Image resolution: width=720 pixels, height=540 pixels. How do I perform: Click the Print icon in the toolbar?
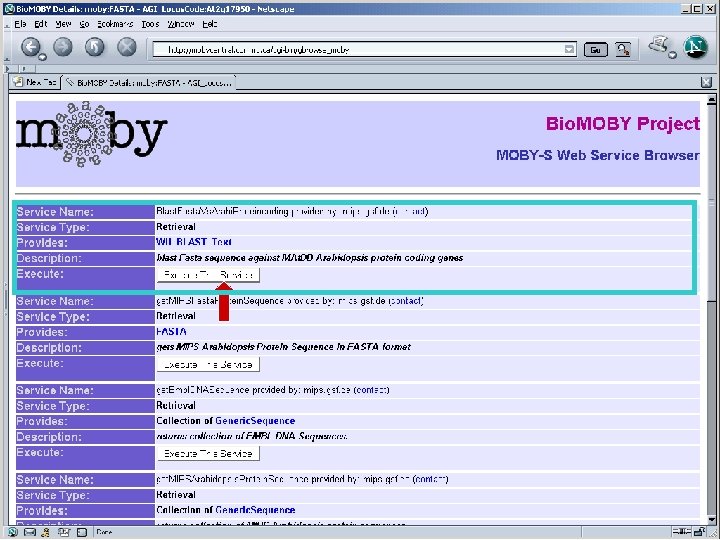coord(658,45)
